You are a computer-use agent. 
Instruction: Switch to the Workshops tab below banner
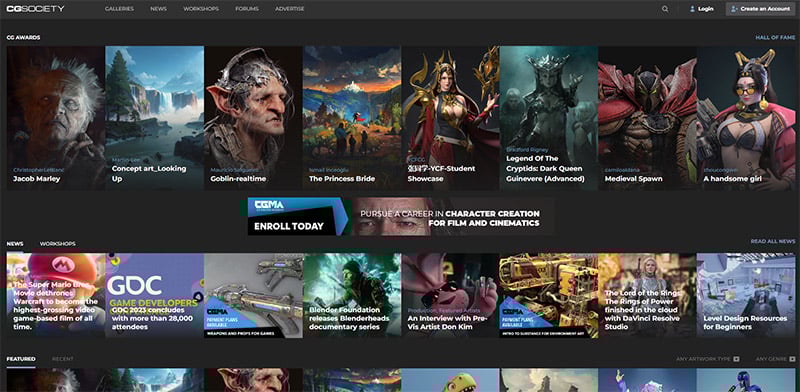58,243
